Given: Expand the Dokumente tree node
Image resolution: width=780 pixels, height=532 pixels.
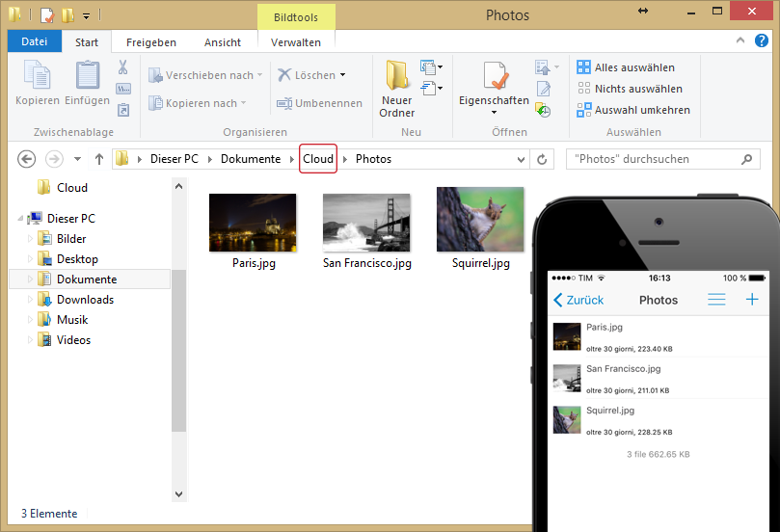Looking at the screenshot, I should 30,279.
